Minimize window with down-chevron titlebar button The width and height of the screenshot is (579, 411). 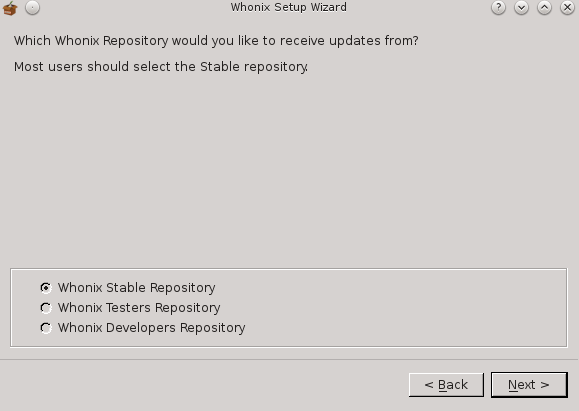(521, 7)
